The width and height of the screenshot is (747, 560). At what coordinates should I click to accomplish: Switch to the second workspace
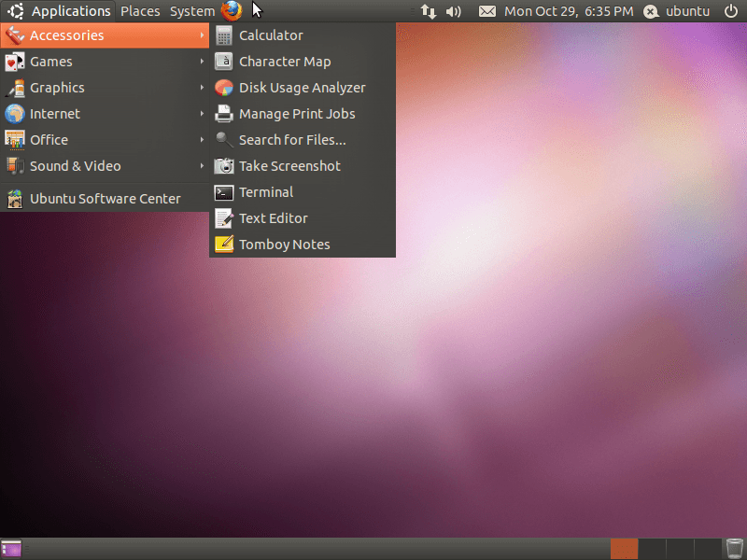(652, 549)
